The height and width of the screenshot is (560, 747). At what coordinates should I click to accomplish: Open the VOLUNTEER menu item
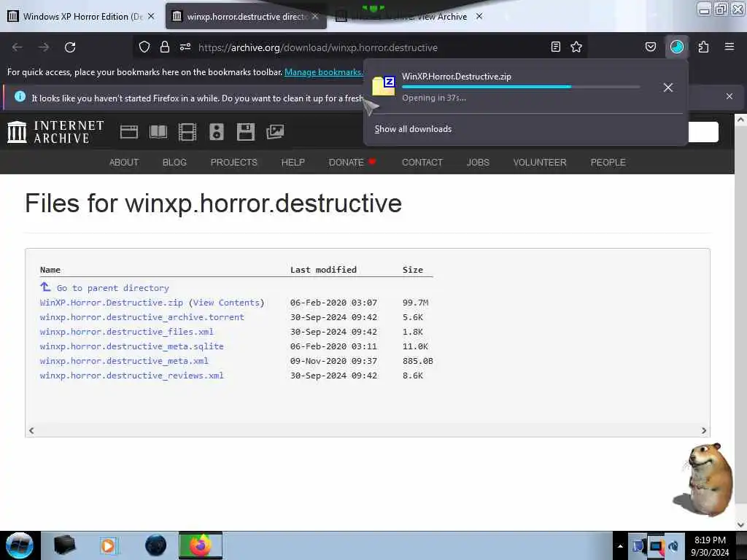point(540,163)
